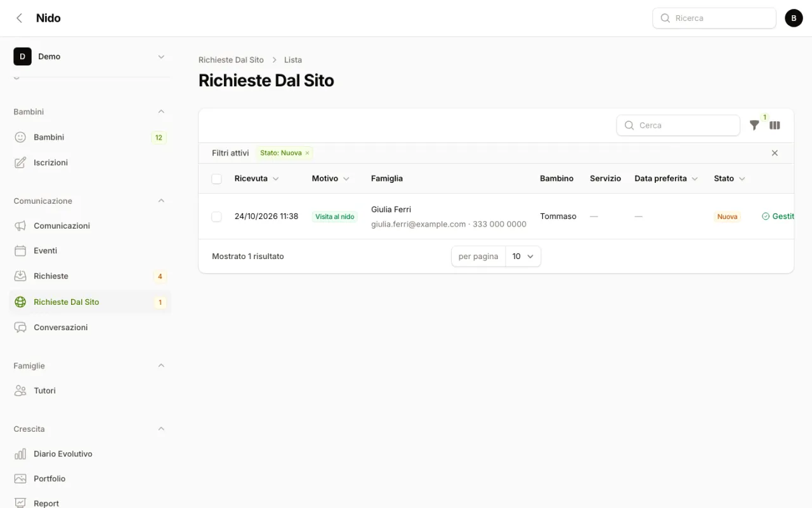The height and width of the screenshot is (508, 812).
Task: Open Portfolio in the sidebar
Action: tap(90, 479)
